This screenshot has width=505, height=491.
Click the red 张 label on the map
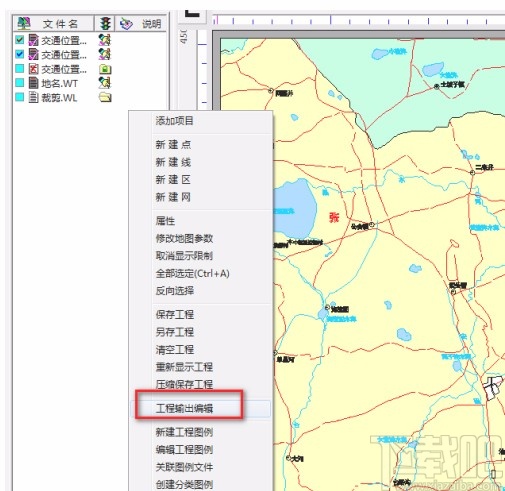point(334,217)
